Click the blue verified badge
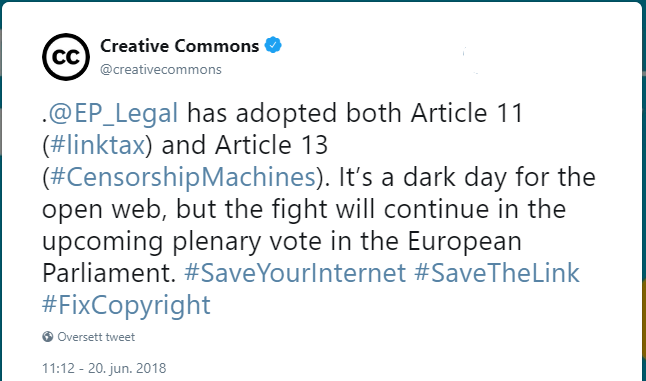646x381 pixels. pyautogui.click(x=273, y=45)
